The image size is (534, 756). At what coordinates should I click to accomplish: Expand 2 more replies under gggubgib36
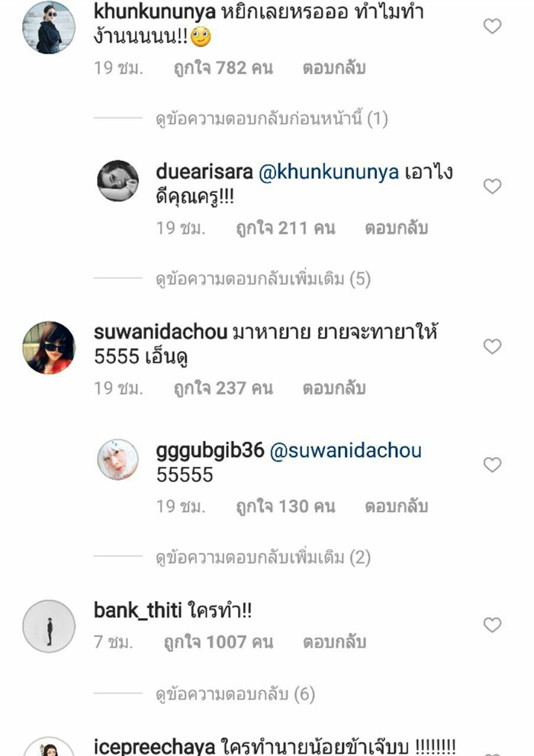click(x=263, y=558)
